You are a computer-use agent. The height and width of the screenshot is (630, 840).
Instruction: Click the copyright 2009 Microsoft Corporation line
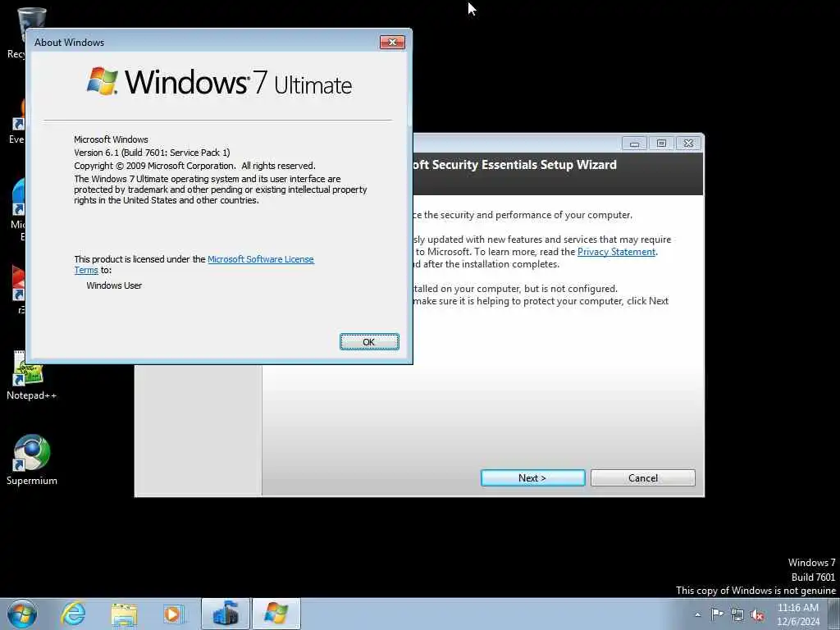pos(194,166)
